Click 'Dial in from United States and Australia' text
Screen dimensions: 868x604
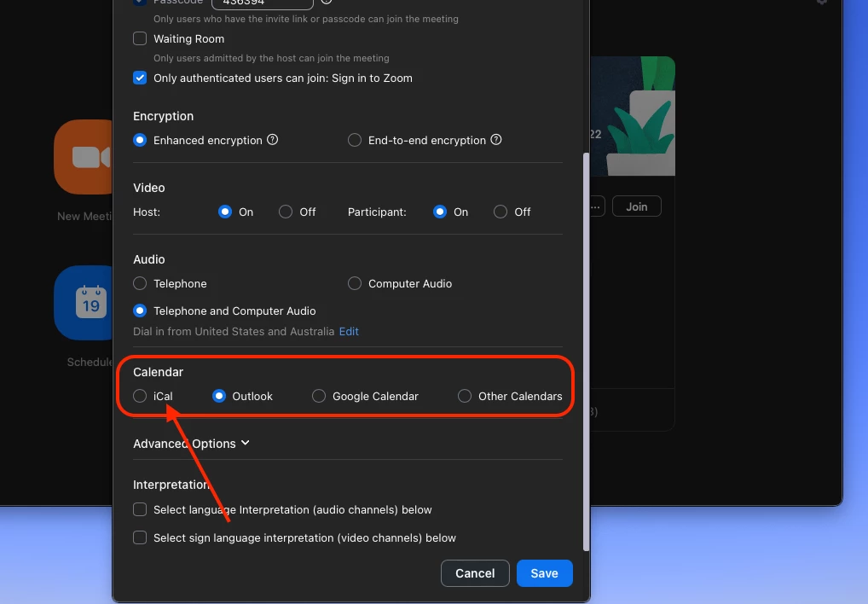coord(234,331)
